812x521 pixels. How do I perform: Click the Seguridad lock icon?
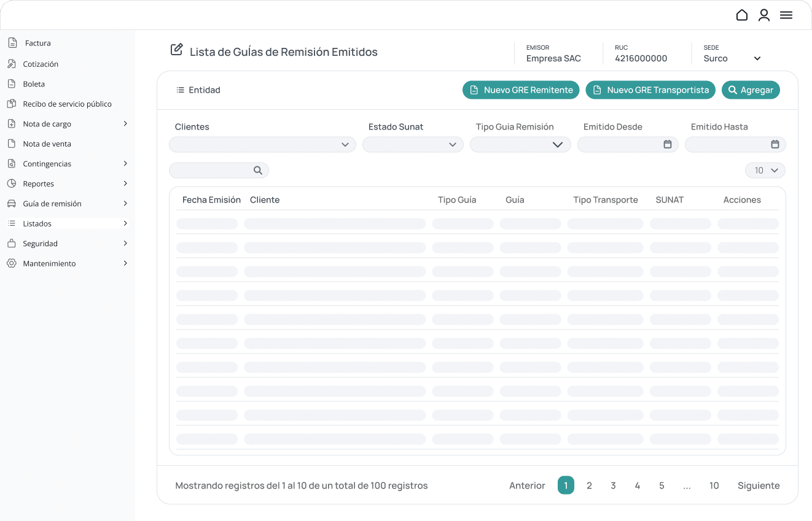click(x=11, y=244)
